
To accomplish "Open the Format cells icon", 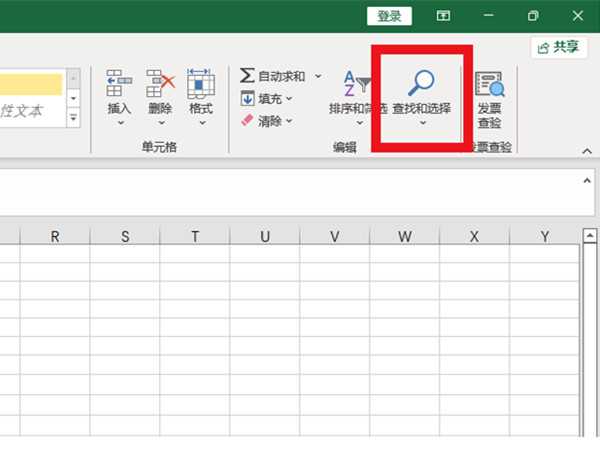I will pos(201,84).
